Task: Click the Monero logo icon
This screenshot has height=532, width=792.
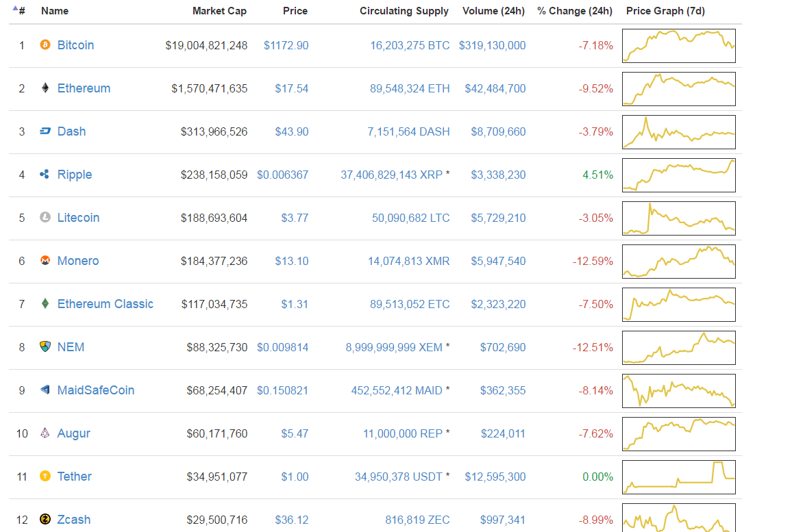Action: click(x=45, y=260)
